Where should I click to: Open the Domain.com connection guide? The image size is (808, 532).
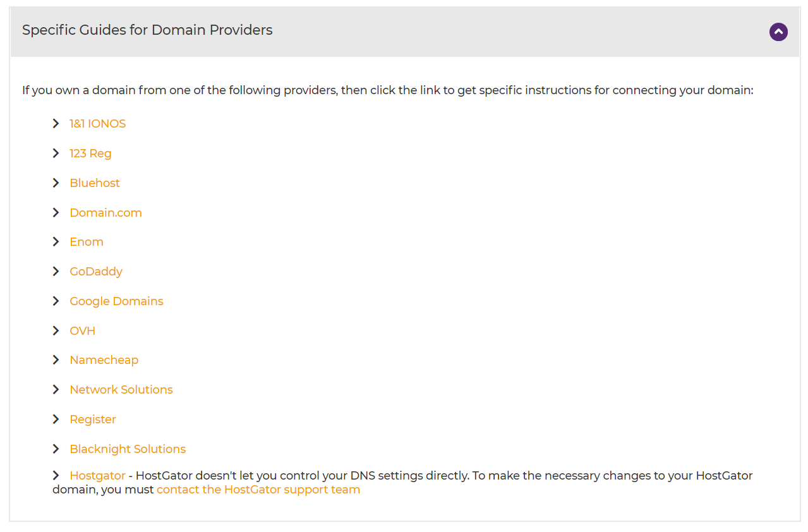coord(106,213)
